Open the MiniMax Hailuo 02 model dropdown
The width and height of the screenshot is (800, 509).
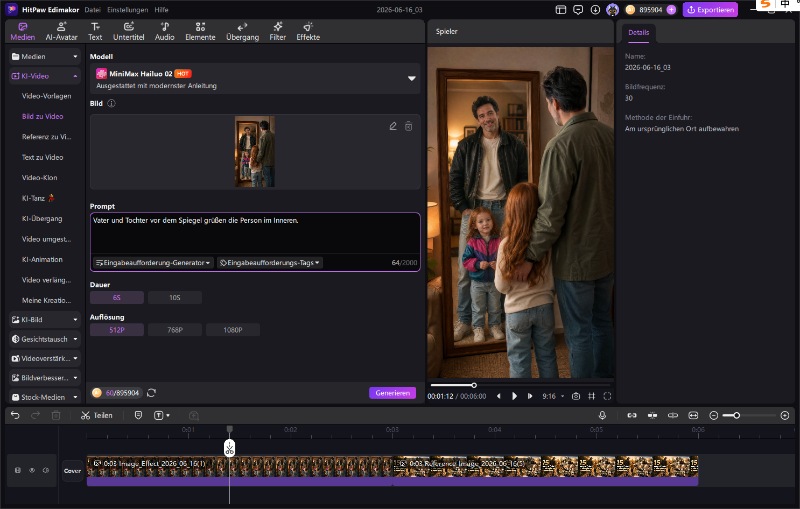pos(255,79)
